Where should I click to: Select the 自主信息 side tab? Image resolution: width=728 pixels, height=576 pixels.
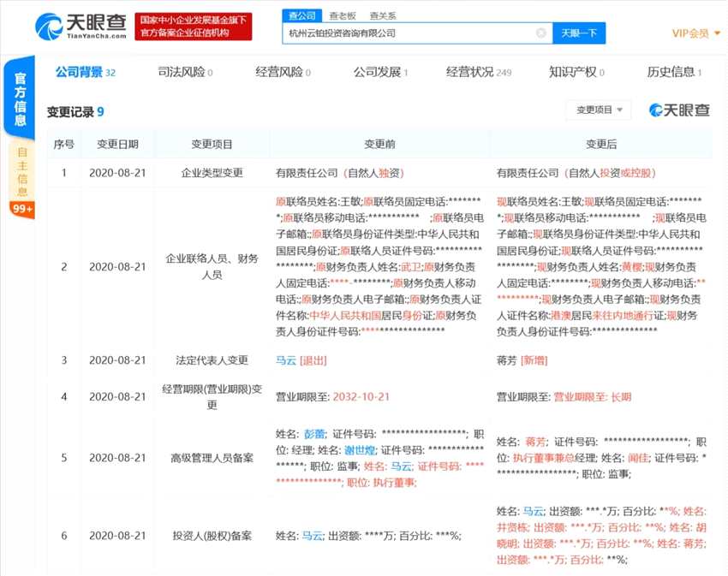21,171
